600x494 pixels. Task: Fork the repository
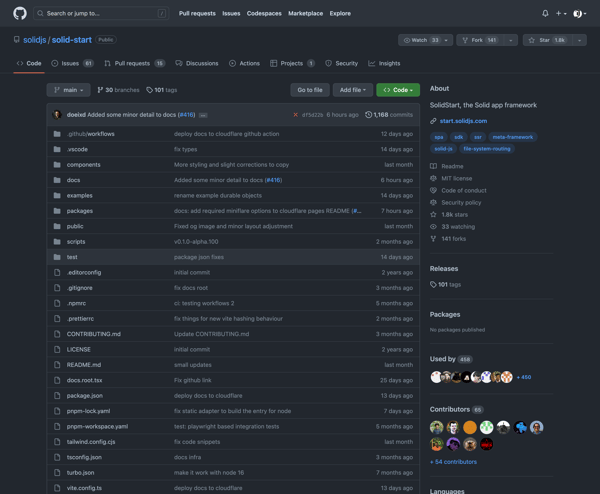coord(480,40)
